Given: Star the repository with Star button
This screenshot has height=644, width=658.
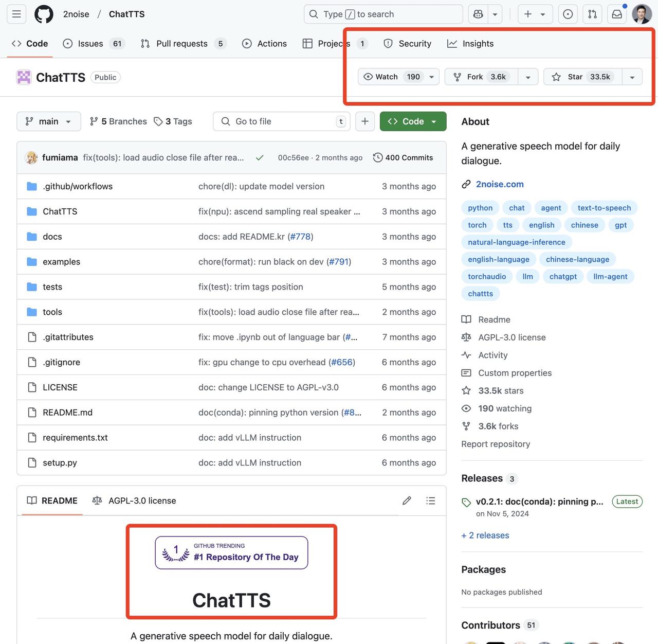Looking at the screenshot, I should pos(582,77).
